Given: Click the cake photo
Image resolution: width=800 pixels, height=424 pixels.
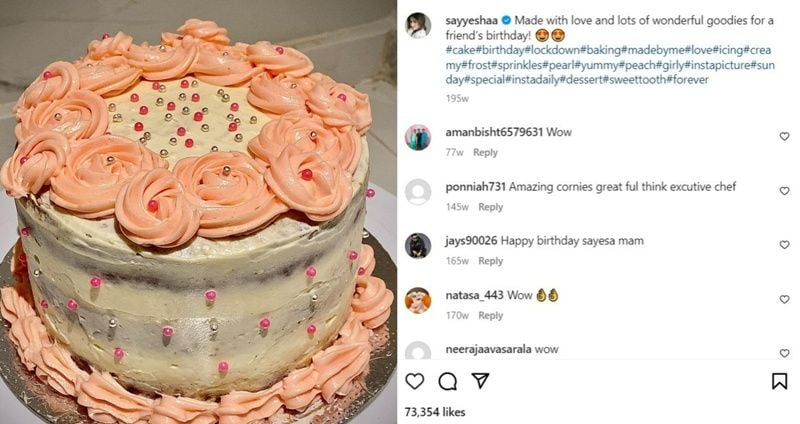Looking at the screenshot, I should [198, 212].
